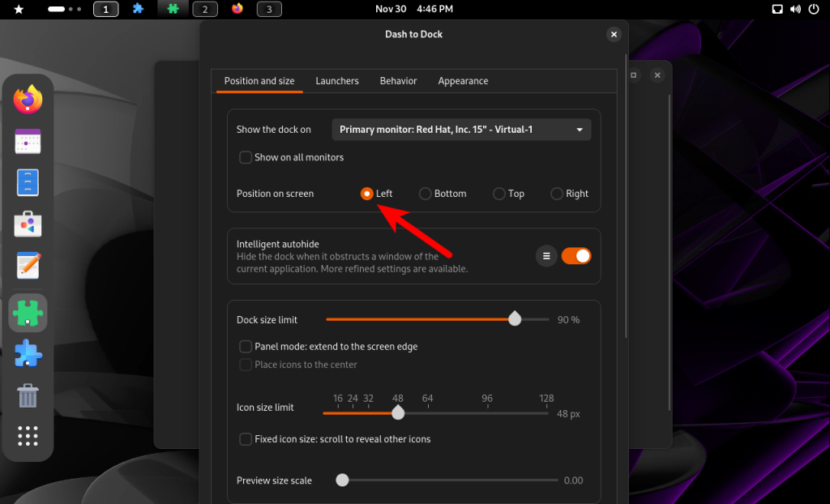Viewport: 830px width, 504px height.
Task: Open the Calendar app in the dock
Action: 28,142
